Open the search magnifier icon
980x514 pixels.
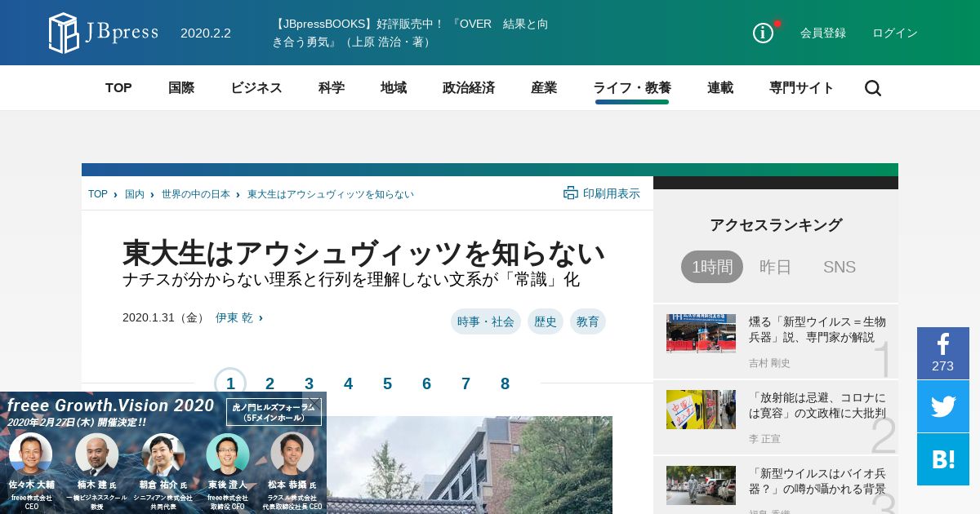(x=873, y=88)
